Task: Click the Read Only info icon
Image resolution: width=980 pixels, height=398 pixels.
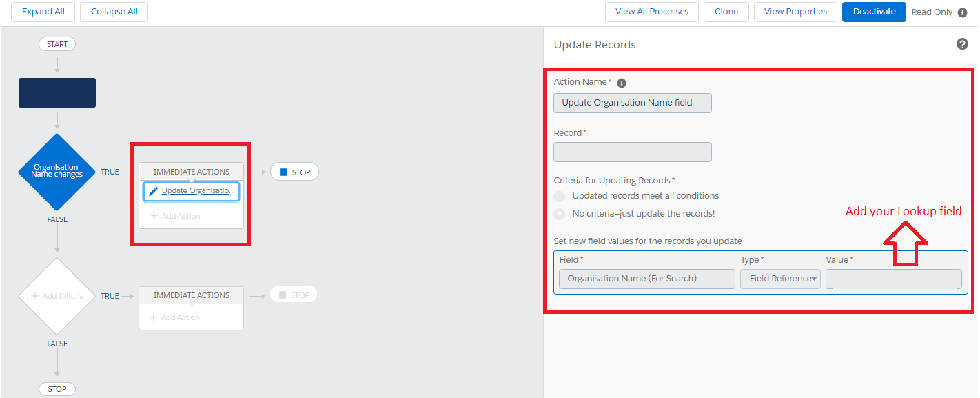Action: coord(963,12)
